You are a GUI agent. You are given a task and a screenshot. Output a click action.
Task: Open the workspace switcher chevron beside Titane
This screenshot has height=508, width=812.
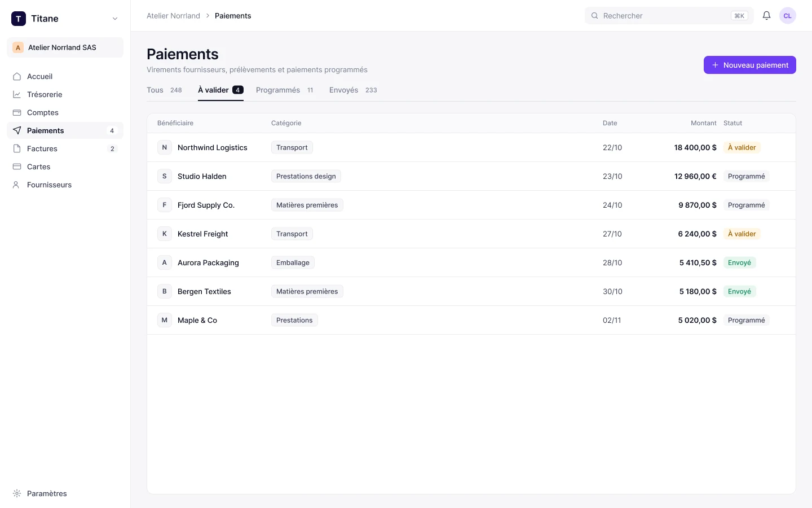[115, 19]
